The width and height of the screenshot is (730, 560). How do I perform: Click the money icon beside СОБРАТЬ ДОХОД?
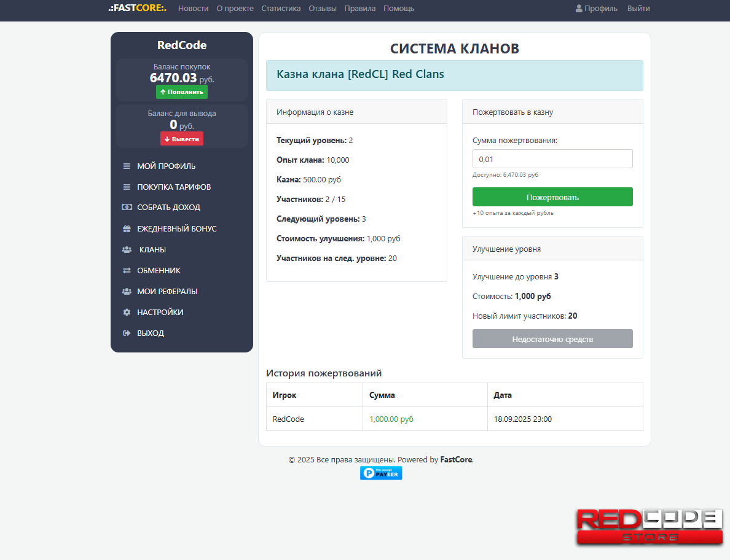[127, 208]
